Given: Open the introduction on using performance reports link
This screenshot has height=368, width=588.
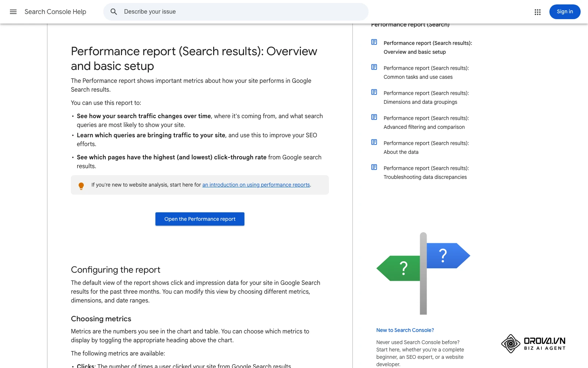Looking at the screenshot, I should tap(256, 185).
